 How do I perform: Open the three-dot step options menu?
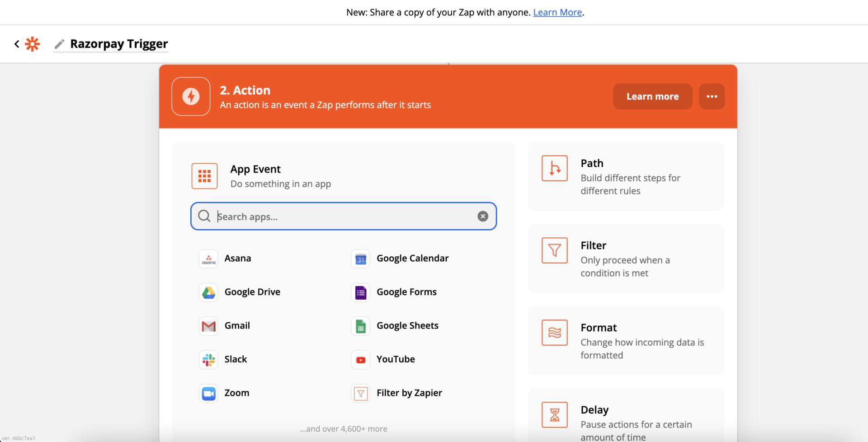(x=712, y=96)
